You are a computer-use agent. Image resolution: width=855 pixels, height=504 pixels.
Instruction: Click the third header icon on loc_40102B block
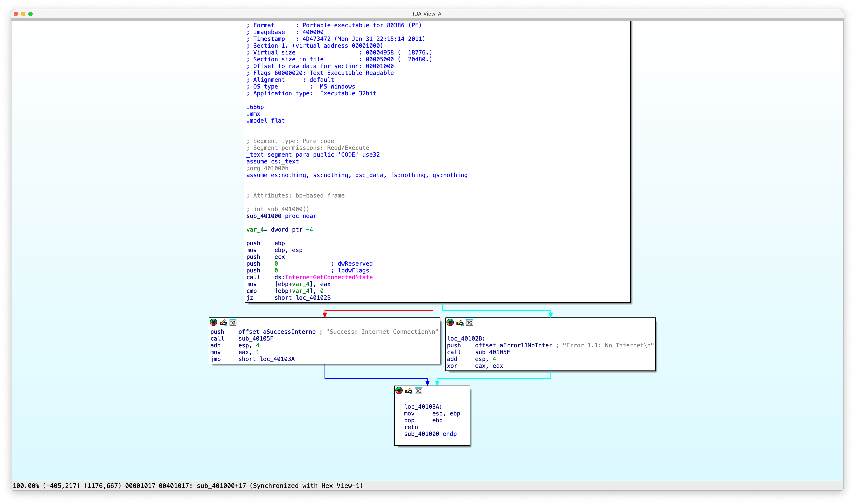tap(469, 322)
